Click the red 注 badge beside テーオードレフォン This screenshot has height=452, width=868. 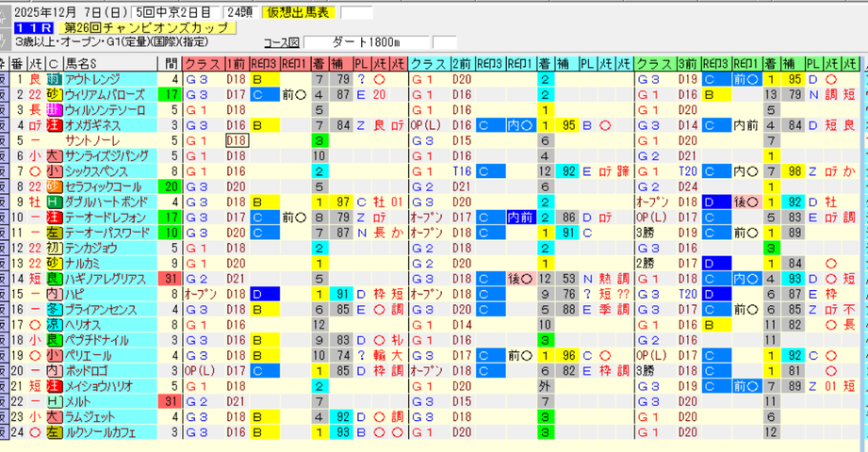pos(54,218)
